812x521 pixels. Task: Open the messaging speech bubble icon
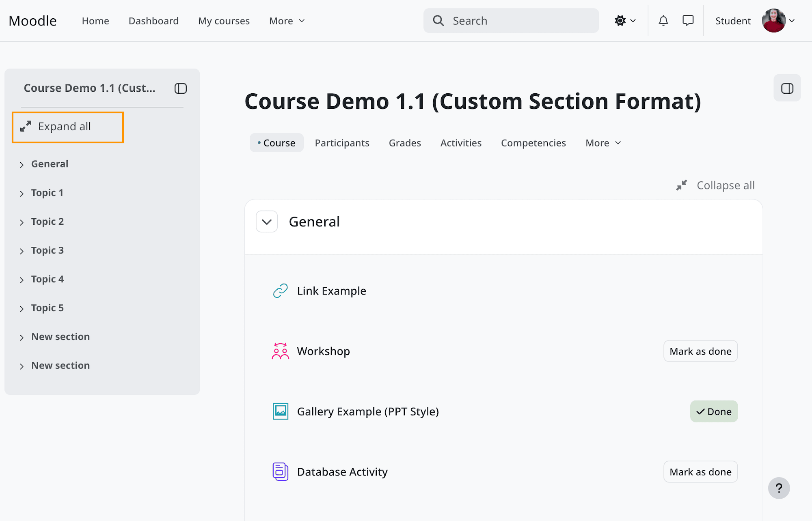pos(688,21)
